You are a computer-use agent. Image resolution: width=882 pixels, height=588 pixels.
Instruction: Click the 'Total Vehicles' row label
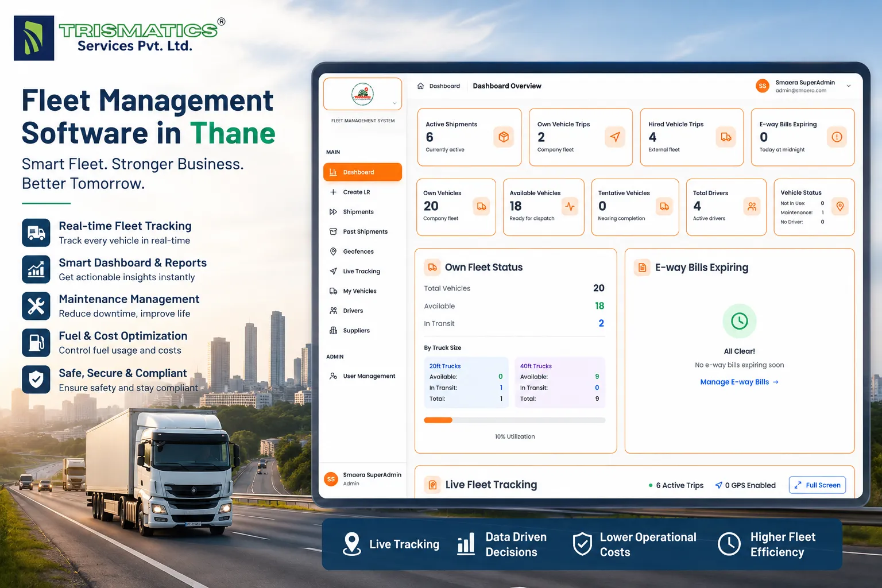[x=447, y=288]
